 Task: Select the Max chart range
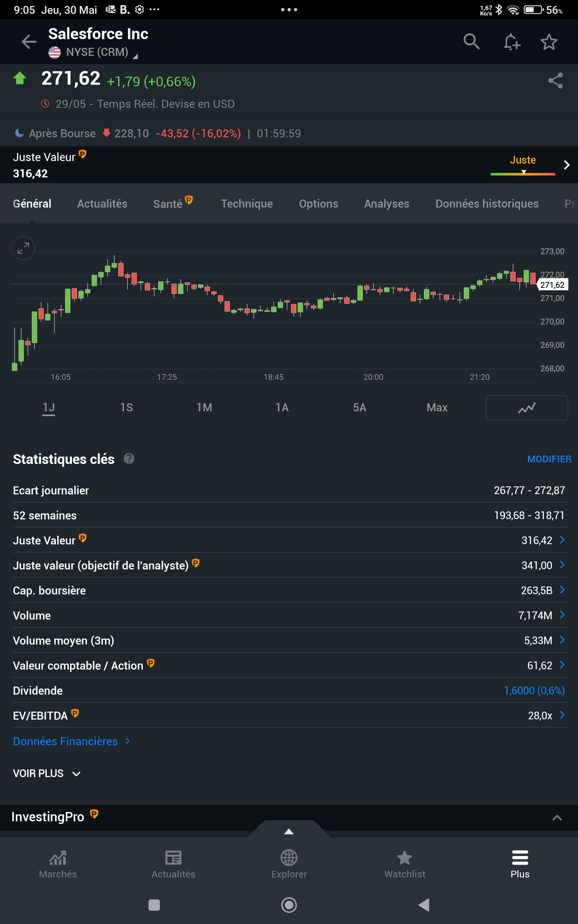pyautogui.click(x=437, y=407)
